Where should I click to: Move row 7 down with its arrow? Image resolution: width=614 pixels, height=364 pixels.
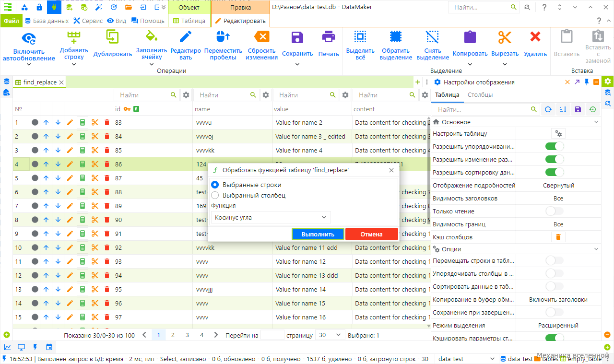tap(58, 206)
